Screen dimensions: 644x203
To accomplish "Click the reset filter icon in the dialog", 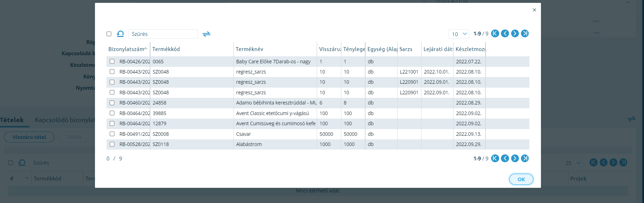I will click(120, 34).
